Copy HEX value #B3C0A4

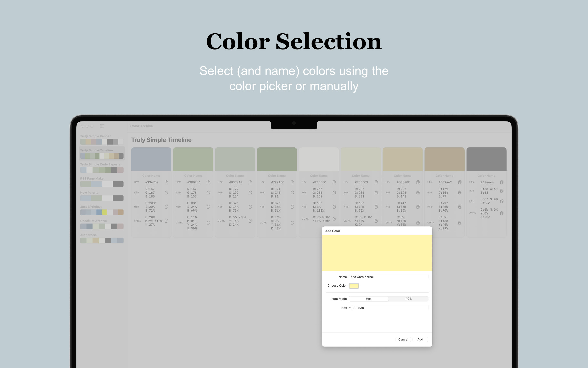click(250, 182)
